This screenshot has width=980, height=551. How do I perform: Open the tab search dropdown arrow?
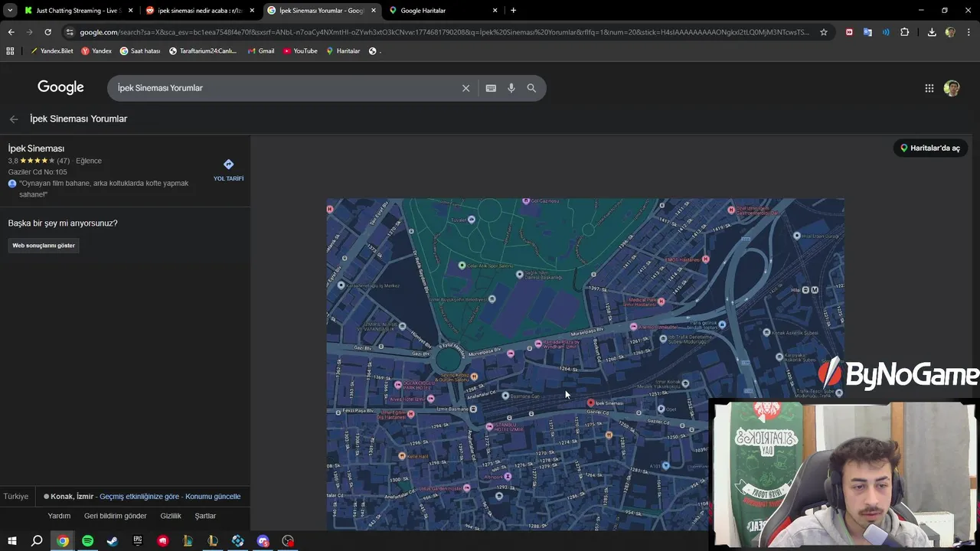pos(10,11)
